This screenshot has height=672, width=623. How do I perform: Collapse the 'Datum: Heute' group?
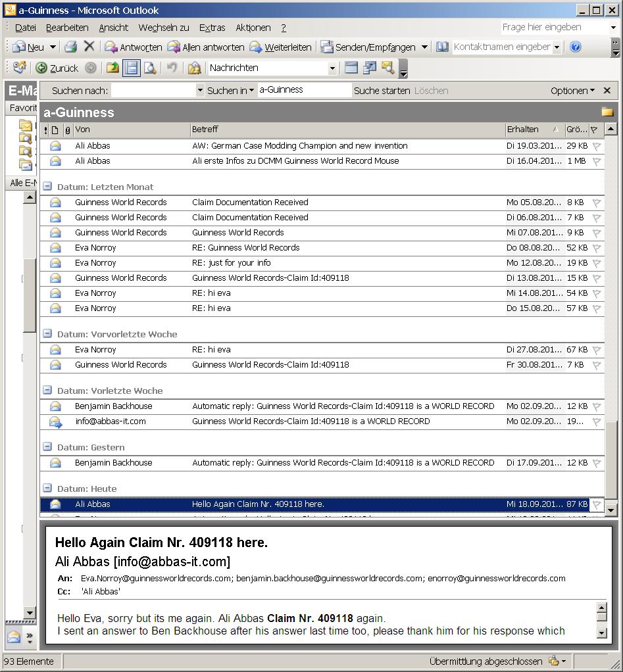click(x=47, y=489)
